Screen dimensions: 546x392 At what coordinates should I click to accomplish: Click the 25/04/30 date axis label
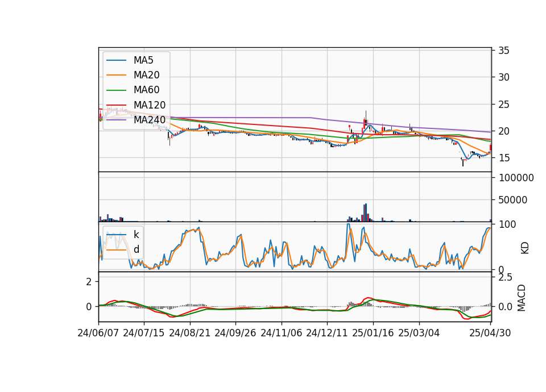click(490, 333)
